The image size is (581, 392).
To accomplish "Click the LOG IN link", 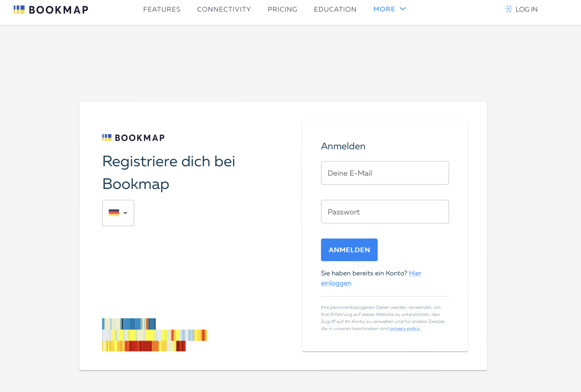I will coord(526,9).
